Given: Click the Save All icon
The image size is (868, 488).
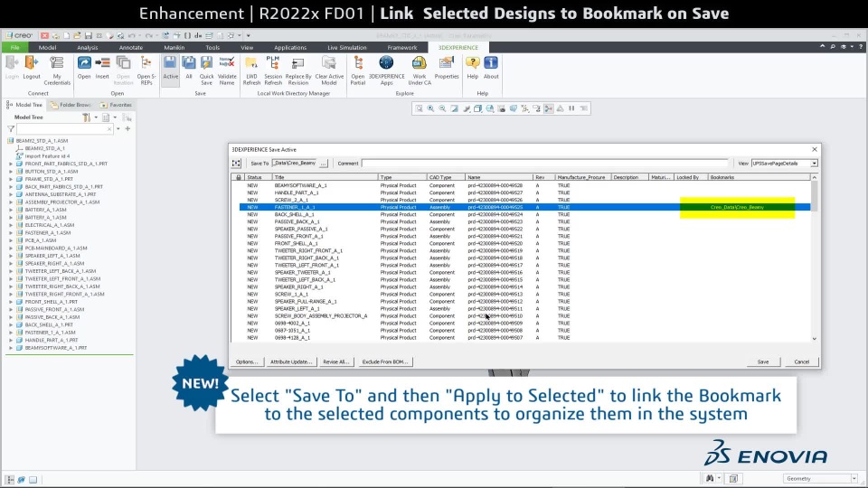Looking at the screenshot, I should pyautogui.click(x=189, y=63).
